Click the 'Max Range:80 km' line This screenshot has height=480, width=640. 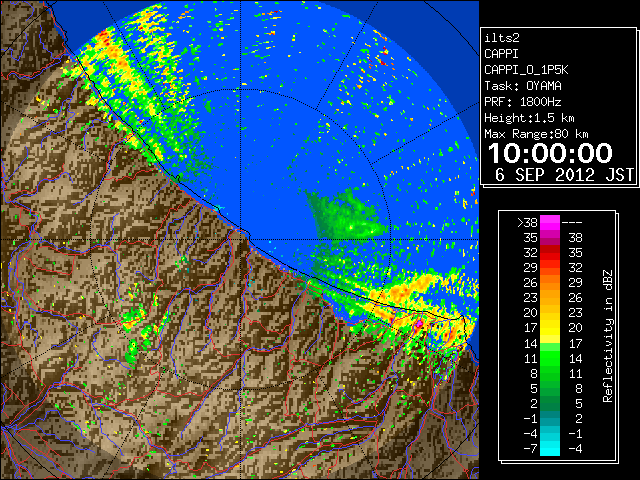pyautogui.click(x=536, y=134)
